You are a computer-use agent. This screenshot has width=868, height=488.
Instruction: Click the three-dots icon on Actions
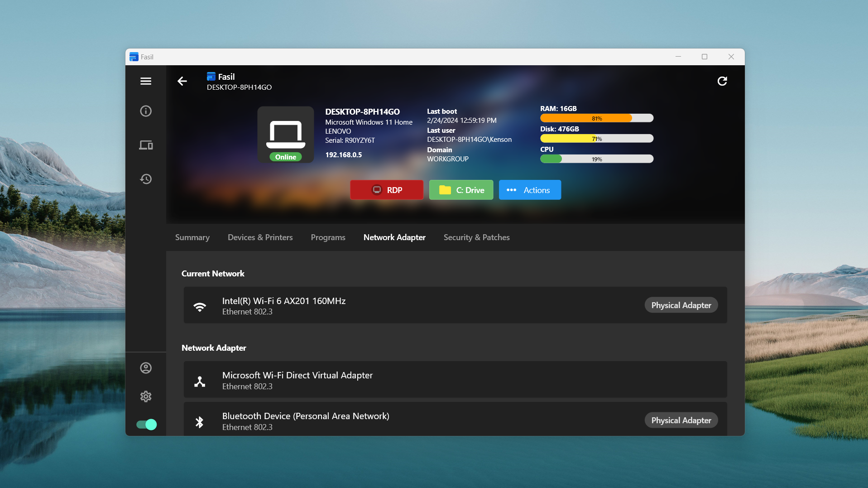511,190
